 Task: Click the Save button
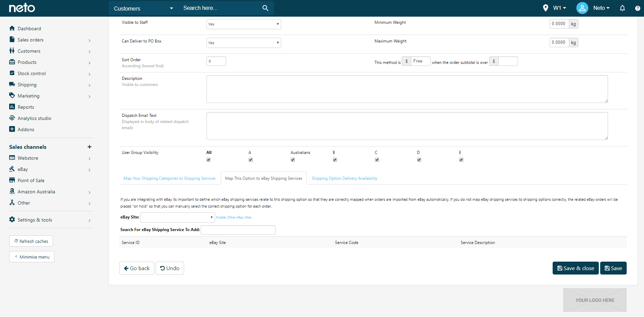point(613,268)
